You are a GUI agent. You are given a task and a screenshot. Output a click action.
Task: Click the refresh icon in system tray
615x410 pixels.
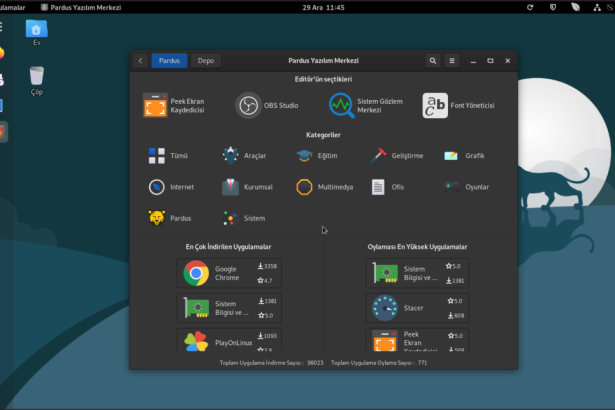coord(530,7)
